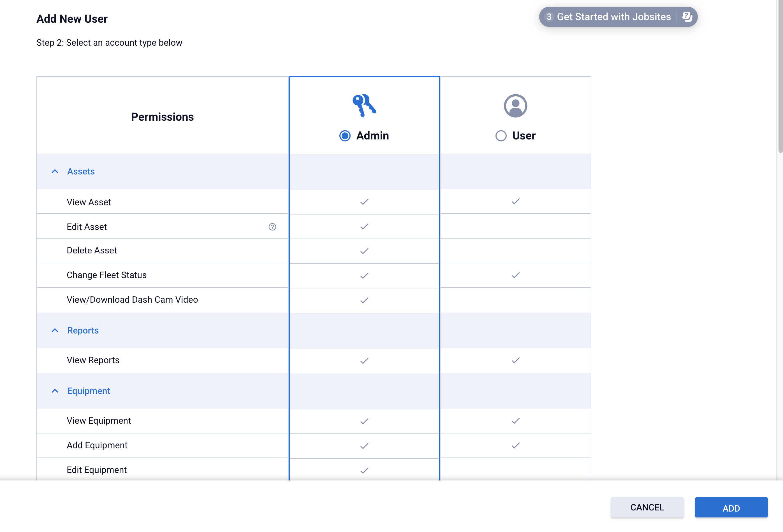Collapse the Reports section chevron

[55, 330]
